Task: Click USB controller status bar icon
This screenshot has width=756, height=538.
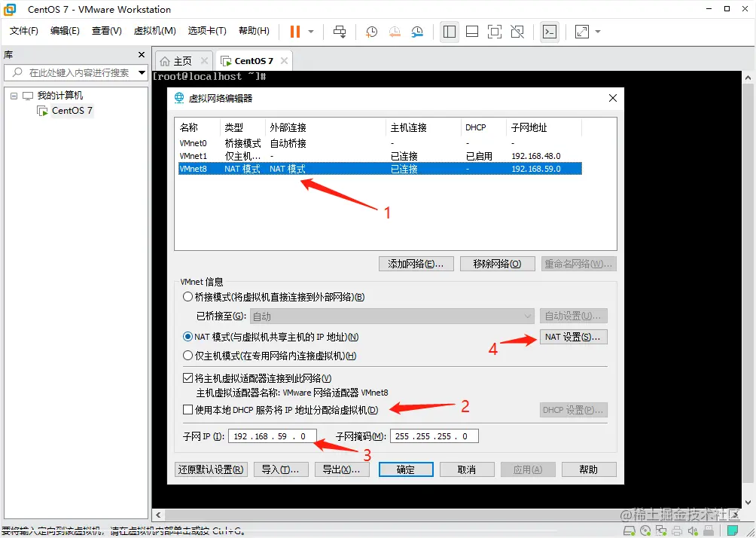Action: click(709, 530)
